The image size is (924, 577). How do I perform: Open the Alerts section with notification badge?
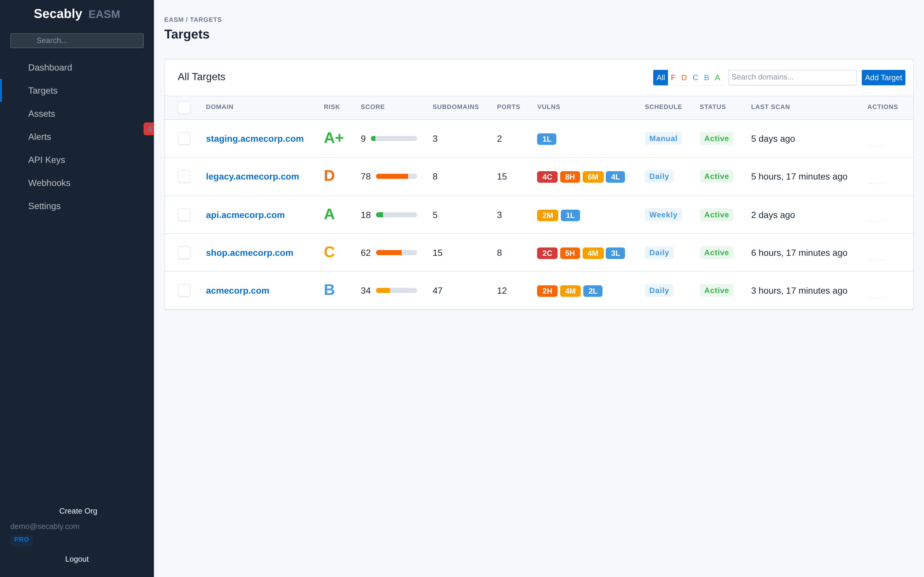pyautogui.click(x=39, y=137)
